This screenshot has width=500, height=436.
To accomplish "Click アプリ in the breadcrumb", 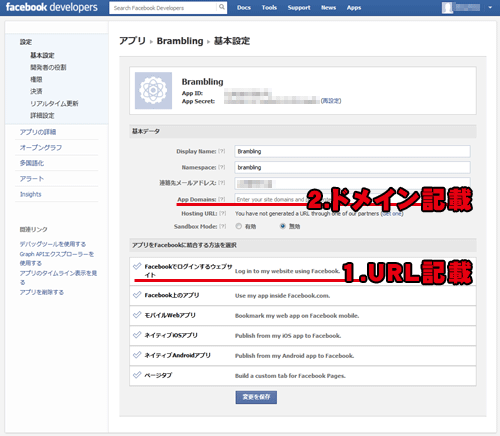I will [133, 41].
